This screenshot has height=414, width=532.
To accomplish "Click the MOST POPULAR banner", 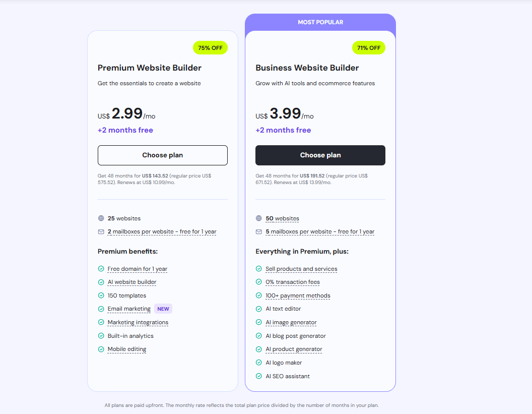I will (320, 22).
